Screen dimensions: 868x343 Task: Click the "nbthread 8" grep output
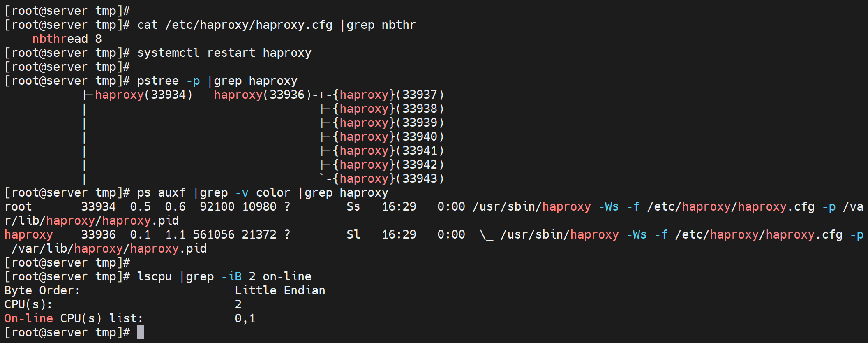67,39
